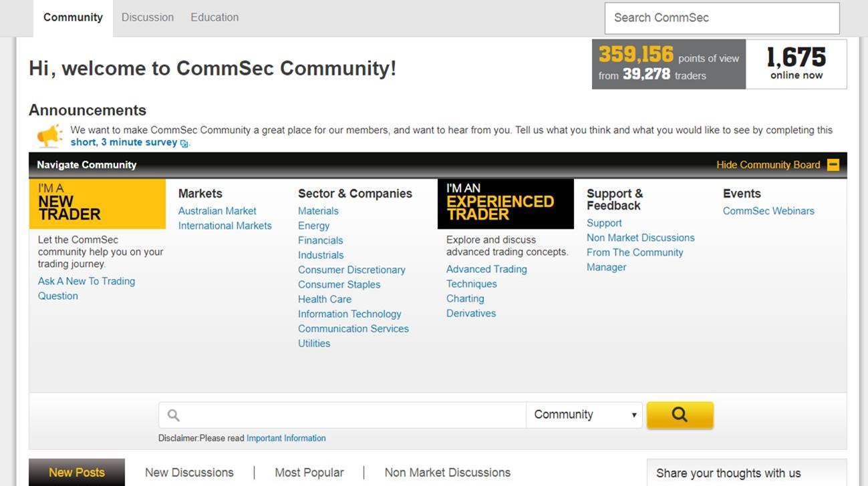Click the I'm an Experienced Trader banner
868x486 pixels.
coord(505,204)
